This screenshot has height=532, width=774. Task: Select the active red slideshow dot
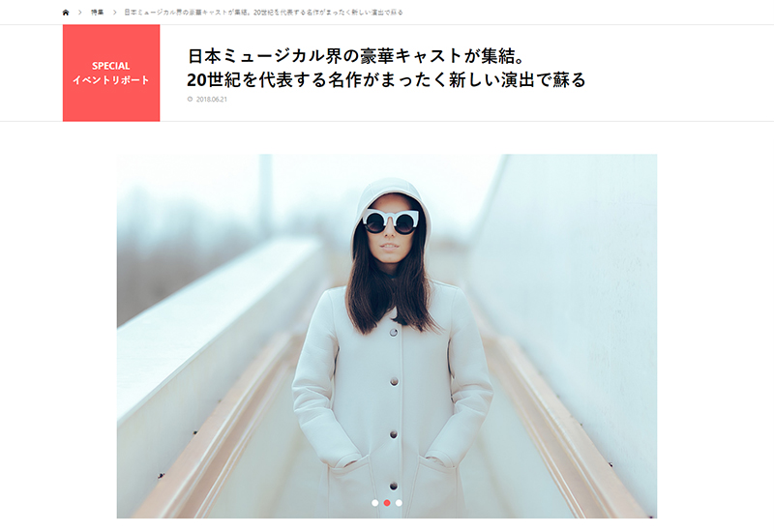click(387, 503)
